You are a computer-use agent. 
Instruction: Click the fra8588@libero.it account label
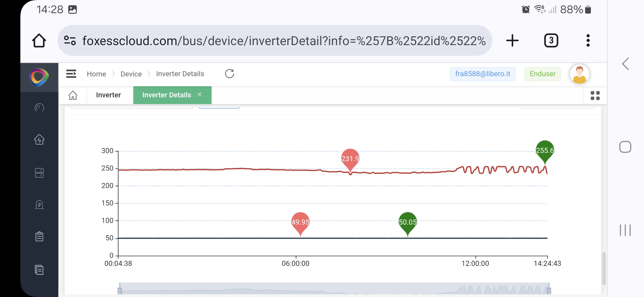482,74
